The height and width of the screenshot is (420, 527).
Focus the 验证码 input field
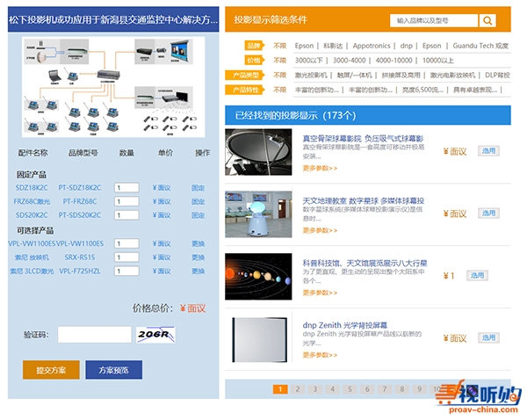pyautogui.click(x=95, y=335)
